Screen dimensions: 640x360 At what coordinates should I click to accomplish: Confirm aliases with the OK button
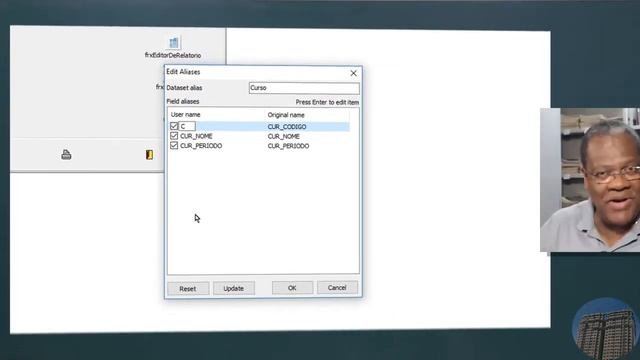pos(292,288)
